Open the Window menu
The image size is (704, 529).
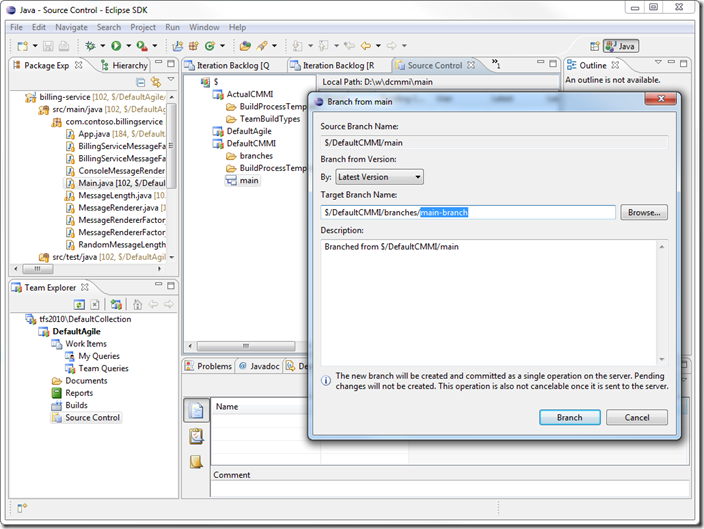204,27
